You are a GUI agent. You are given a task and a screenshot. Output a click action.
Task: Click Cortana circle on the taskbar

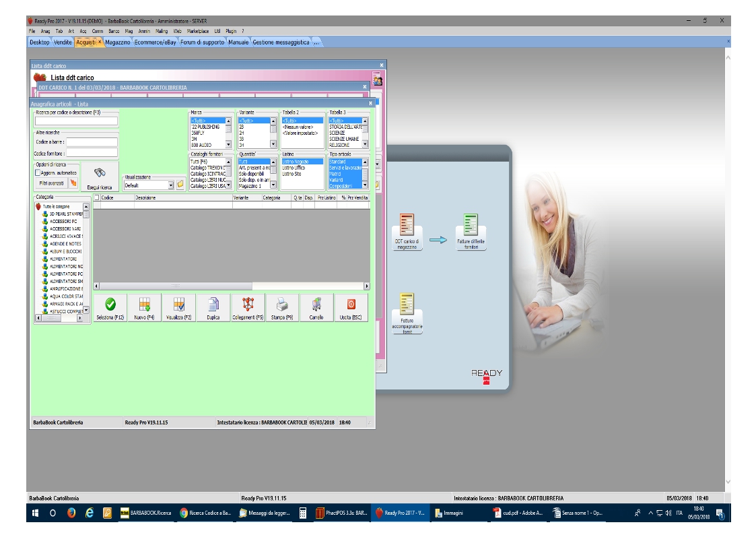coord(53,513)
